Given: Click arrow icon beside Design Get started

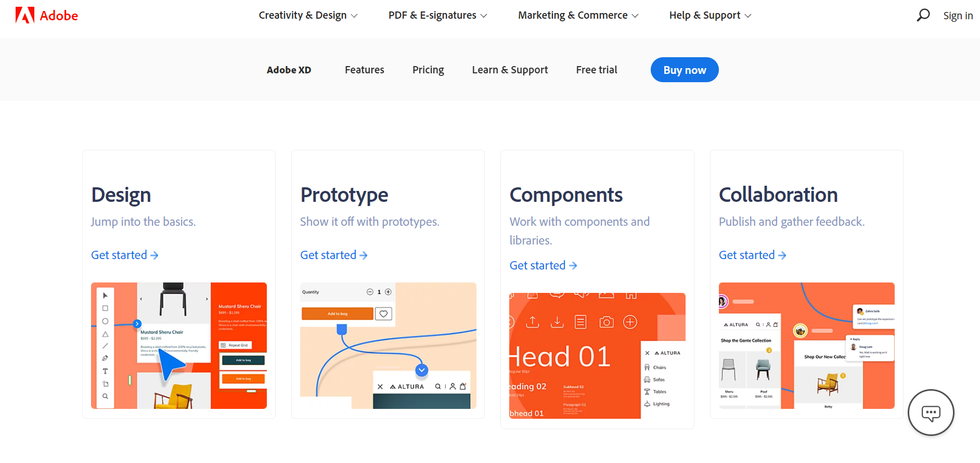Looking at the screenshot, I should click(x=154, y=255).
